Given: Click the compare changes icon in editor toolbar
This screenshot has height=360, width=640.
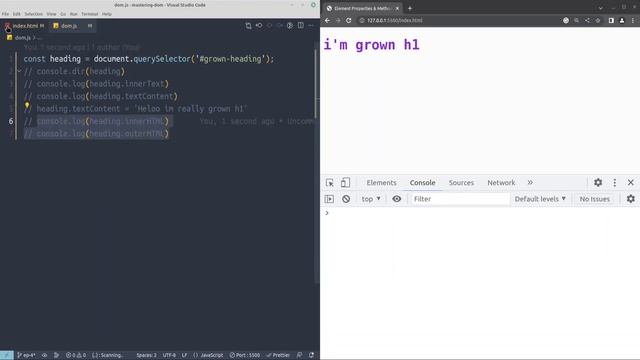Looking at the screenshot, I should coord(248,26).
